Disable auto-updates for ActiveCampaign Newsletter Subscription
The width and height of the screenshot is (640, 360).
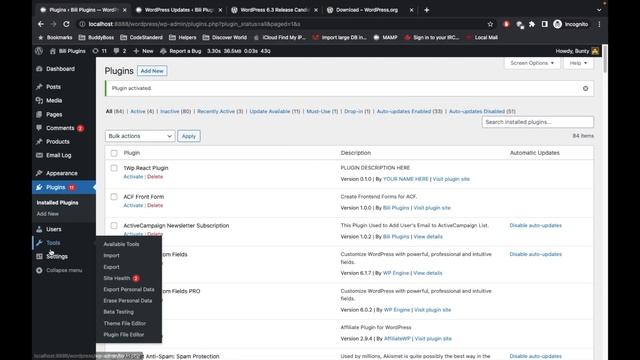coord(536,226)
